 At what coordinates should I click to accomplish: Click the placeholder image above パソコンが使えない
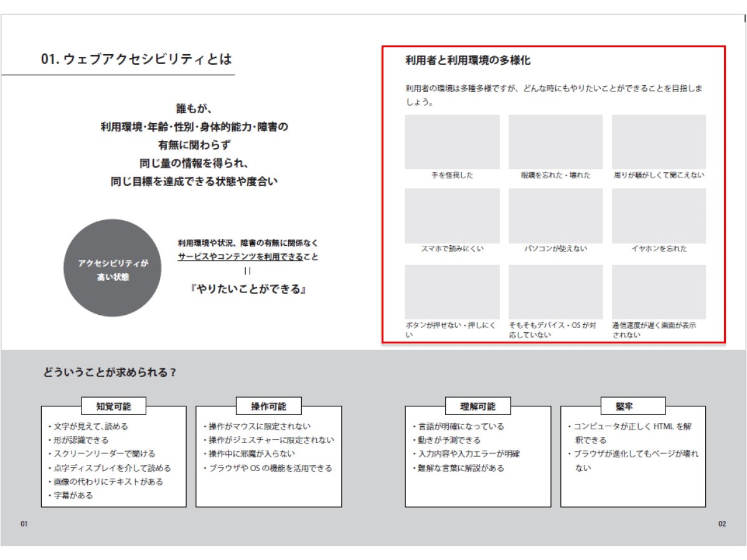tap(555, 216)
